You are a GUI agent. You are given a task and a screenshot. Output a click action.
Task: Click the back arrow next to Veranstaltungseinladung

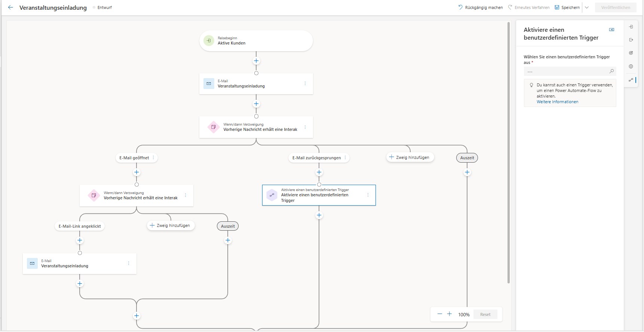tap(10, 7)
